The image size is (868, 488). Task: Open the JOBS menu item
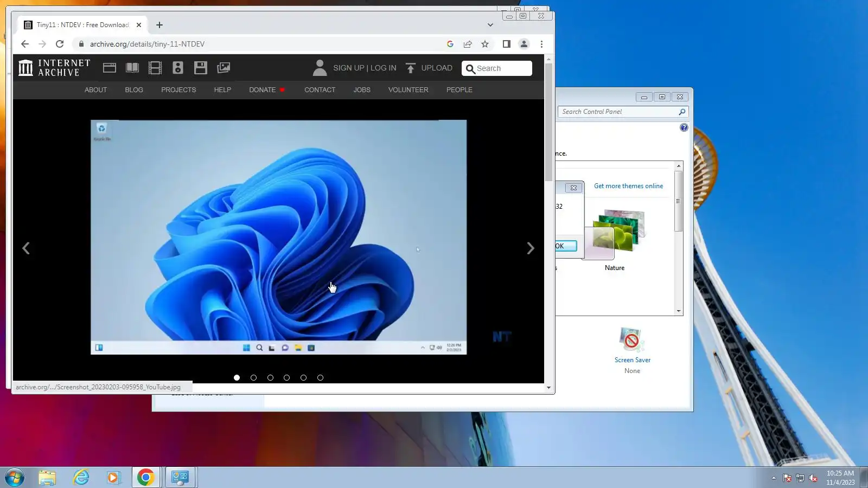pyautogui.click(x=362, y=90)
